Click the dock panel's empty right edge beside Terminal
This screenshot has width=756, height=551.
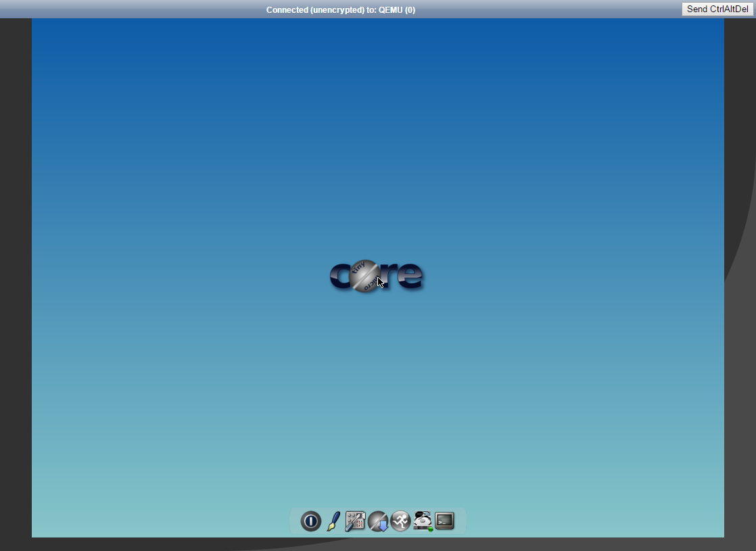click(460, 521)
